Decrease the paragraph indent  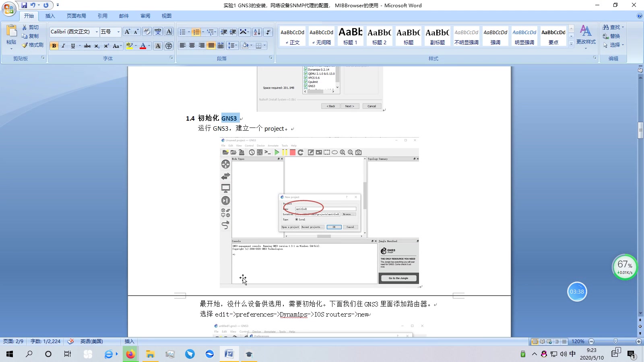click(x=224, y=32)
